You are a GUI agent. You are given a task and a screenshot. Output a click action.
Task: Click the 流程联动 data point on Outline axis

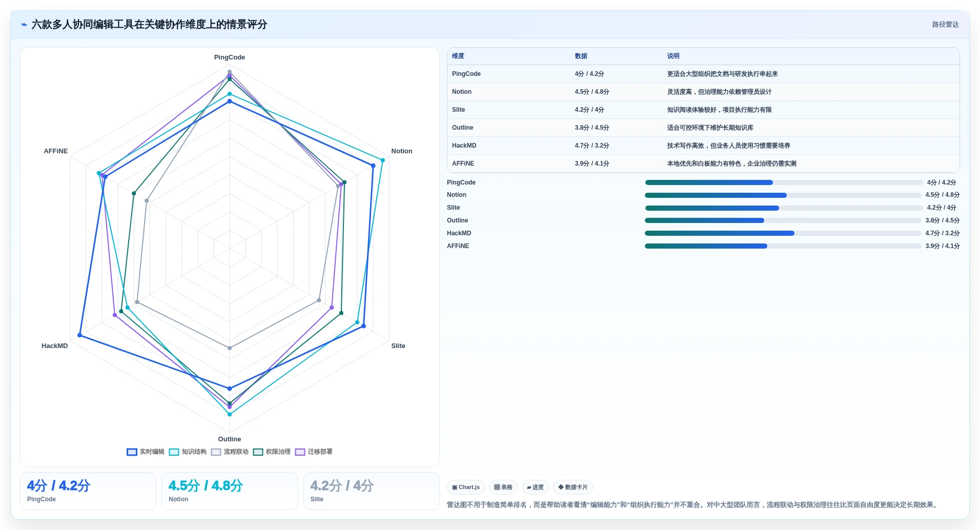tap(230, 348)
